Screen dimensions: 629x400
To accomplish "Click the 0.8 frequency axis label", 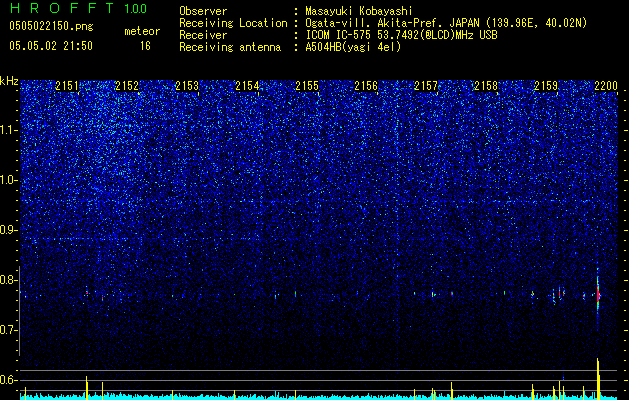I will (9, 280).
